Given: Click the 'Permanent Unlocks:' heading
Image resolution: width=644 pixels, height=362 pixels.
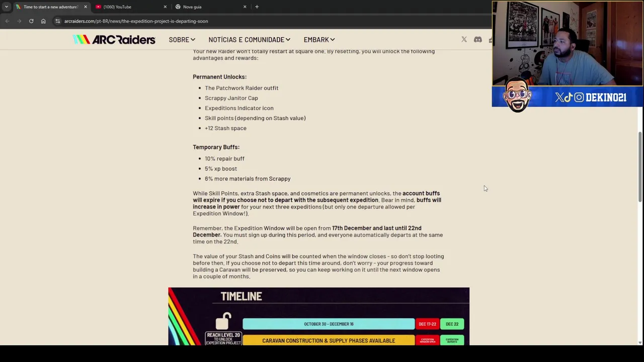Looking at the screenshot, I should 219,77.
